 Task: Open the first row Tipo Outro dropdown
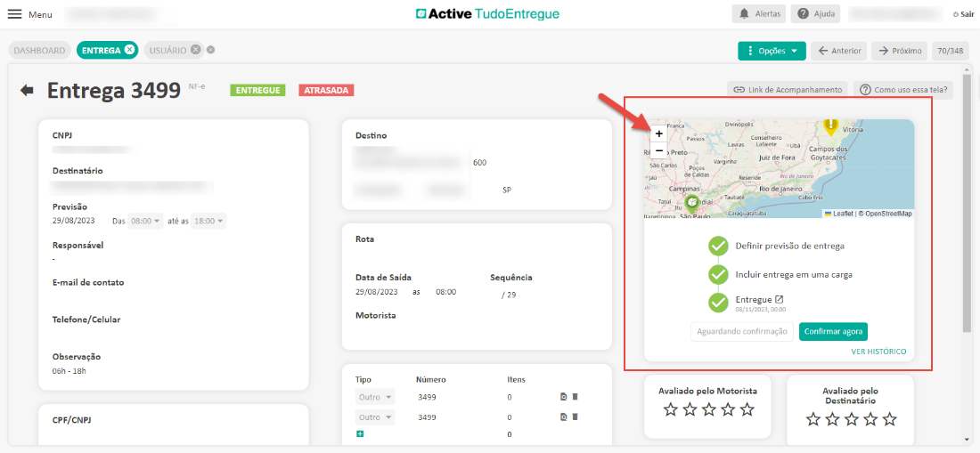pyautogui.click(x=375, y=397)
